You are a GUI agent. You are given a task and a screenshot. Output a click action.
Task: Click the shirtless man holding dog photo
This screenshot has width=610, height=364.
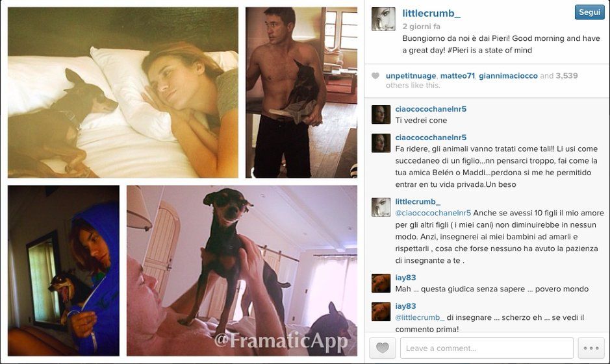click(301, 92)
